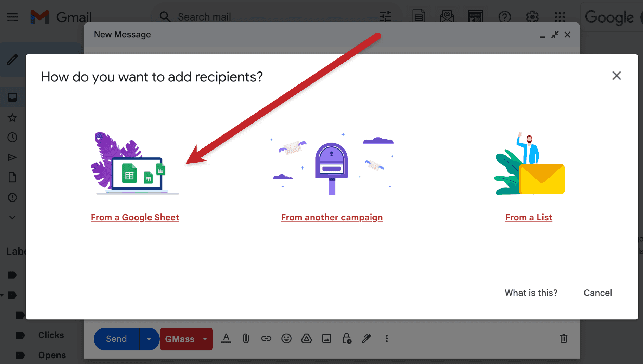The height and width of the screenshot is (364, 643).
Task: Open the Clicks label in sidebar
Action: [x=51, y=335]
